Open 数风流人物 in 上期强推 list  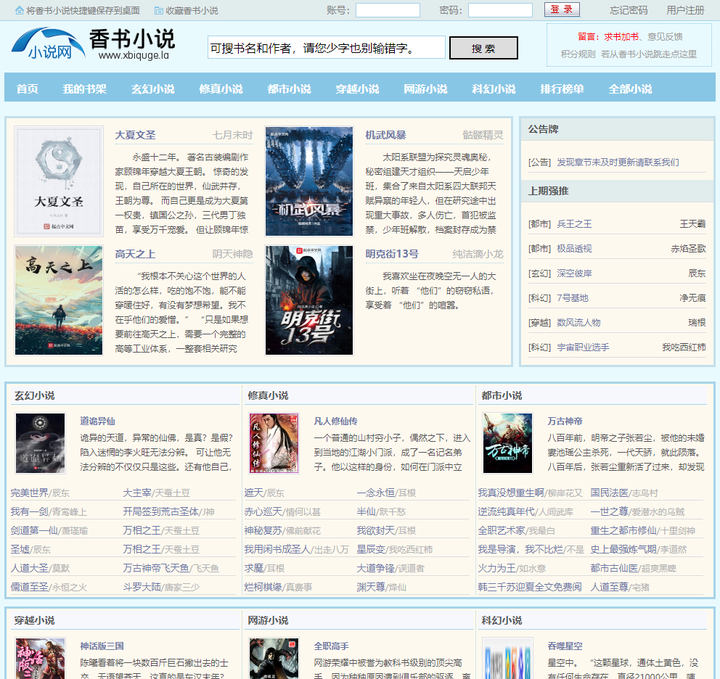click(579, 323)
